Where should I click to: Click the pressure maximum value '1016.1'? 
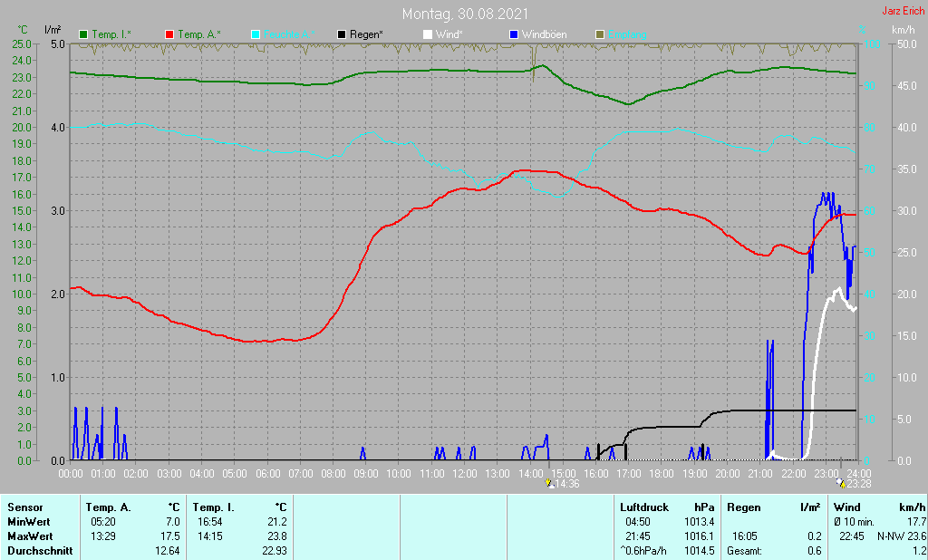(700, 536)
